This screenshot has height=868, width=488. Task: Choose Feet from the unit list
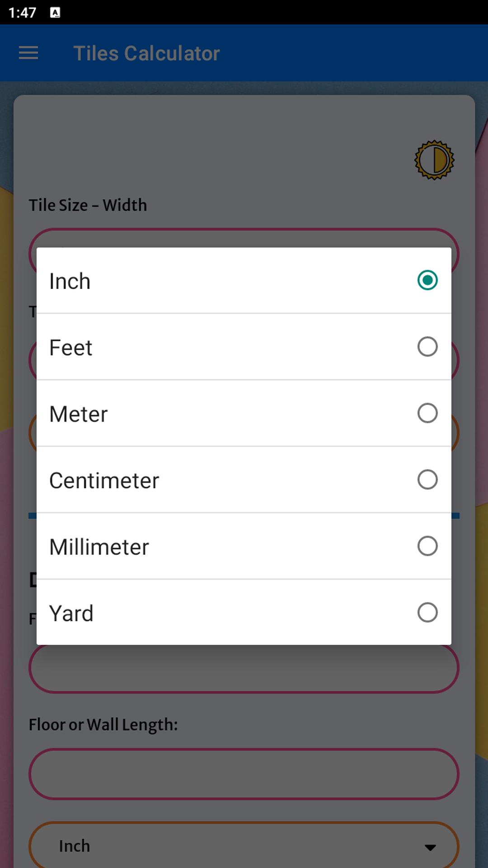(x=244, y=347)
